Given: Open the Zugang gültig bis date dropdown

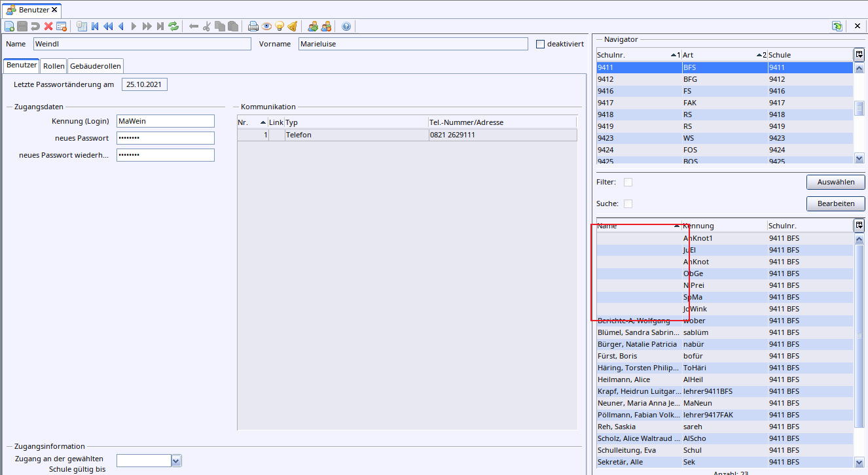Looking at the screenshot, I should click(x=176, y=461).
